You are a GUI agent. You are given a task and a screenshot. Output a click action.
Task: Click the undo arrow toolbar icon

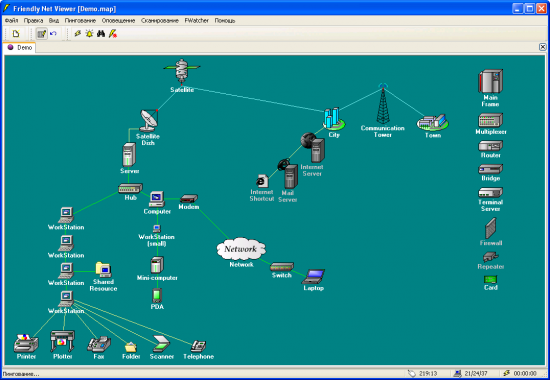click(x=53, y=34)
